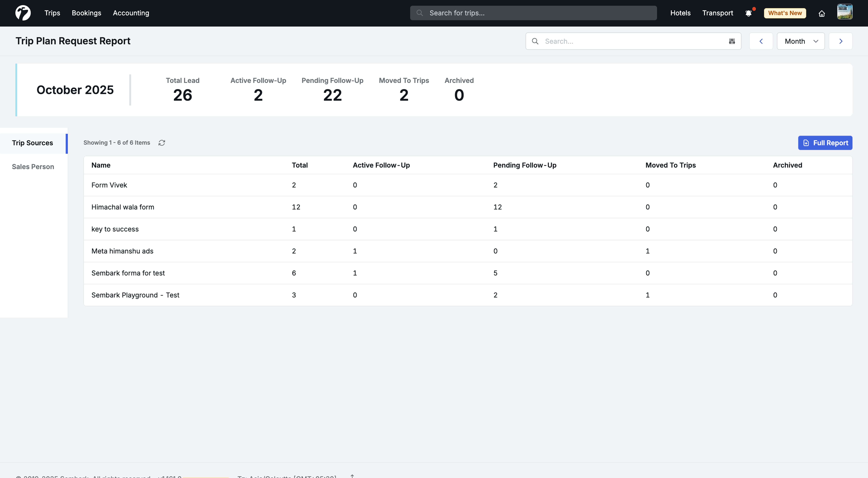This screenshot has width=868, height=478.
Task: Navigate to the Transport section
Action: (x=717, y=13)
